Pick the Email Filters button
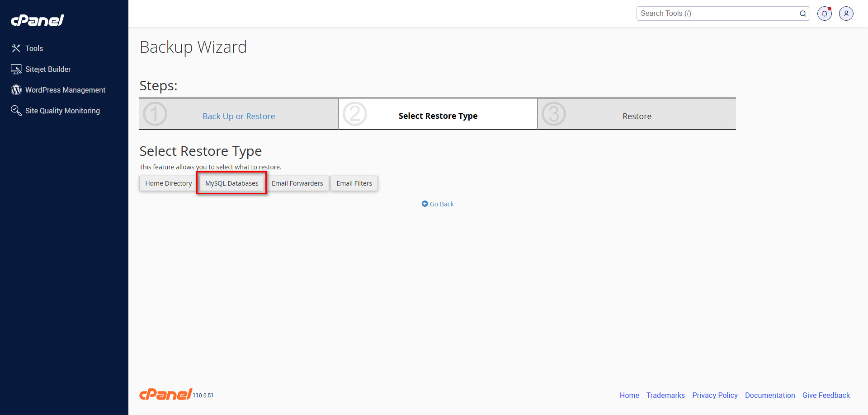This screenshot has width=868, height=415. (x=354, y=183)
